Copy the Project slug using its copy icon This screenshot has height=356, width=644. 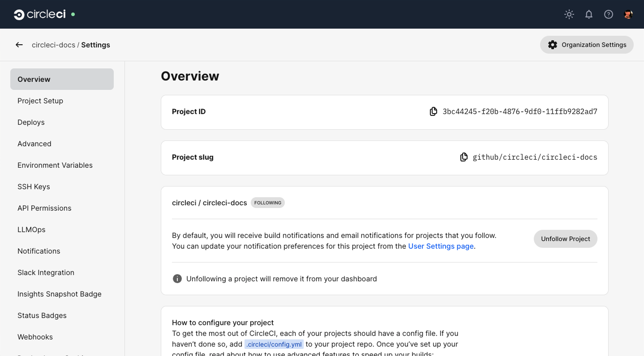click(464, 157)
